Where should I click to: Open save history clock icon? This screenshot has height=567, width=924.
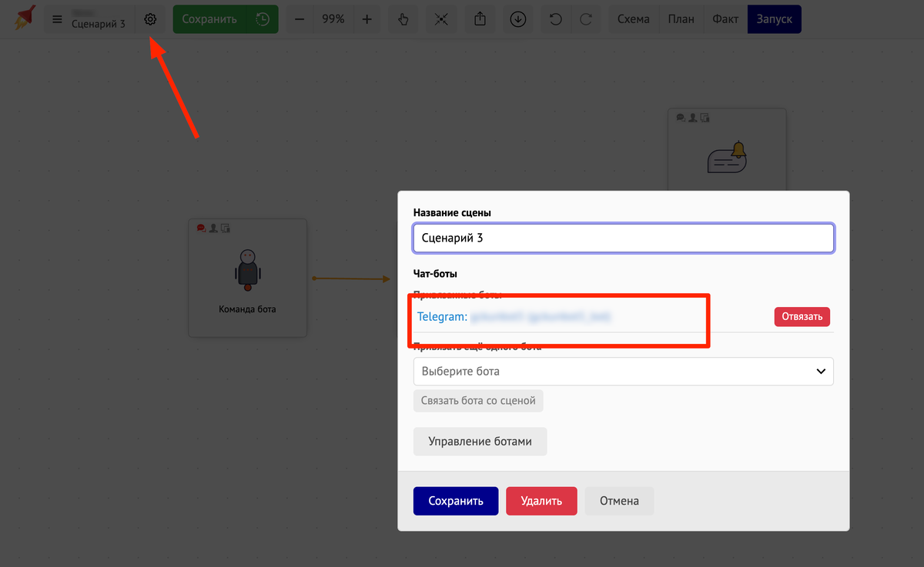pos(263,19)
